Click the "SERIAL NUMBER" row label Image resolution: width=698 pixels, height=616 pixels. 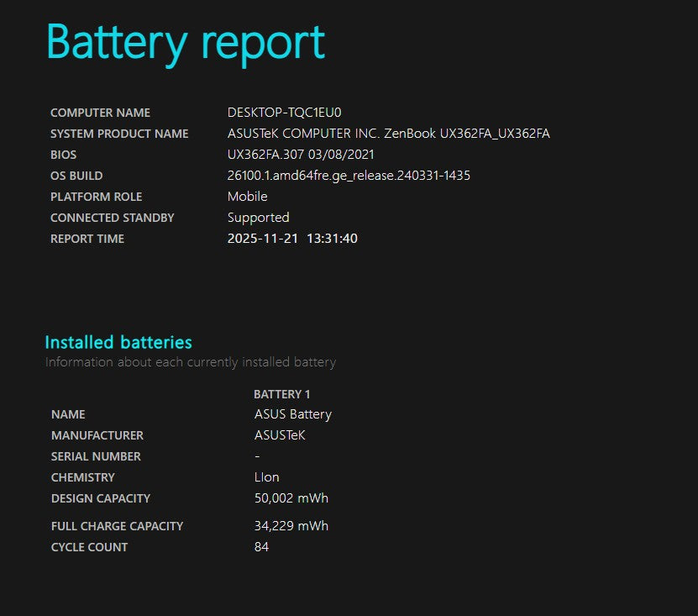[x=96, y=456]
